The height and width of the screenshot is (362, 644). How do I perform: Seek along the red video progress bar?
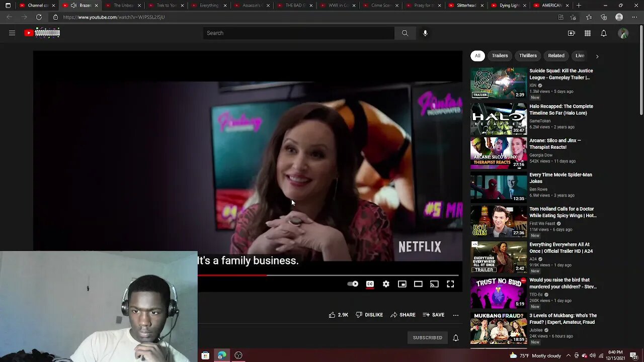coord(231,275)
